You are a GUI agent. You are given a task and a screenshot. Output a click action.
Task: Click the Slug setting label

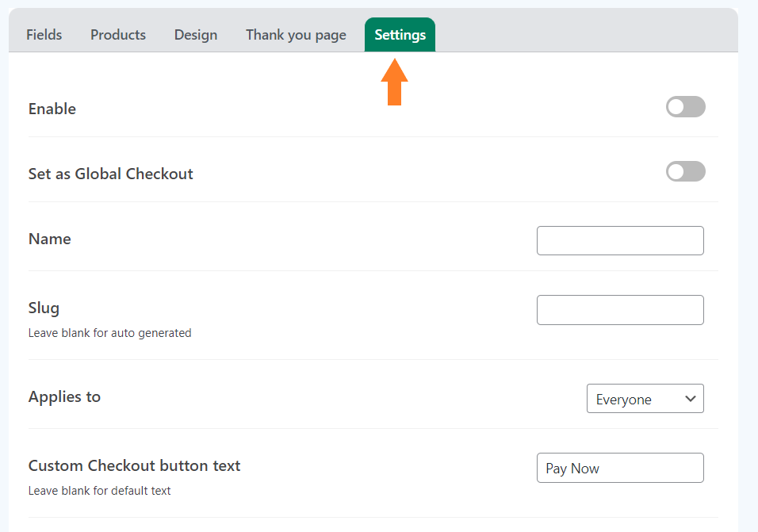[x=44, y=308]
